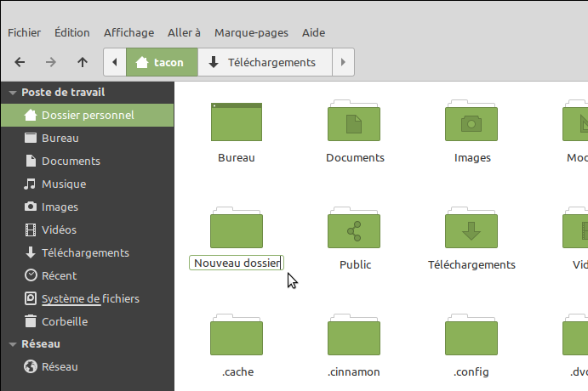Collapse the Poste de travail section
Viewport: 588px width, 391px height.
[13, 93]
